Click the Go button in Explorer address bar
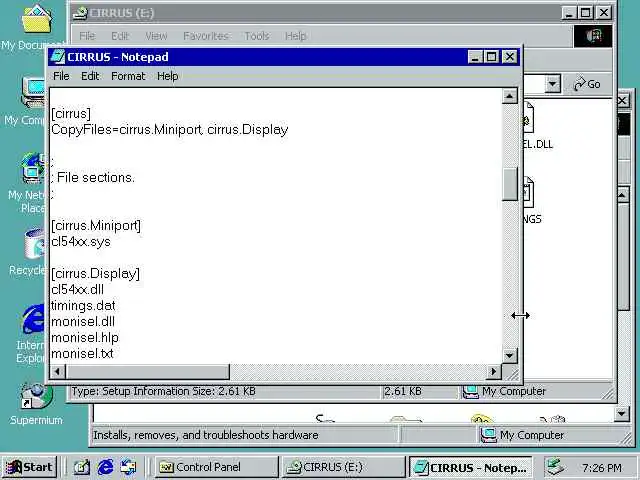The image size is (640, 480). (587, 84)
